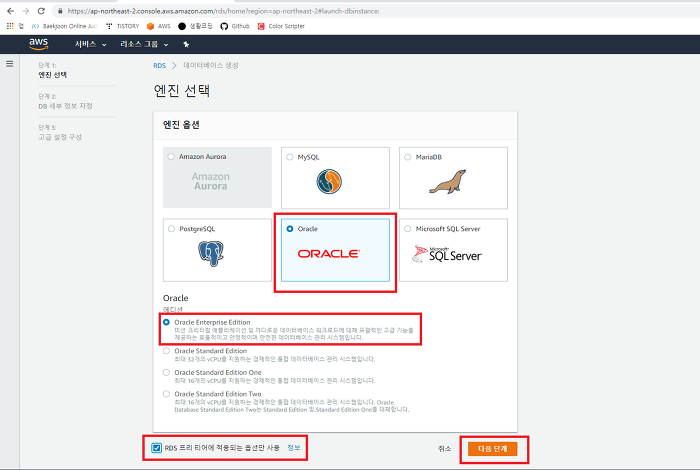
Task: Select the Microsoft SQL Server radio button
Action: tap(408, 229)
